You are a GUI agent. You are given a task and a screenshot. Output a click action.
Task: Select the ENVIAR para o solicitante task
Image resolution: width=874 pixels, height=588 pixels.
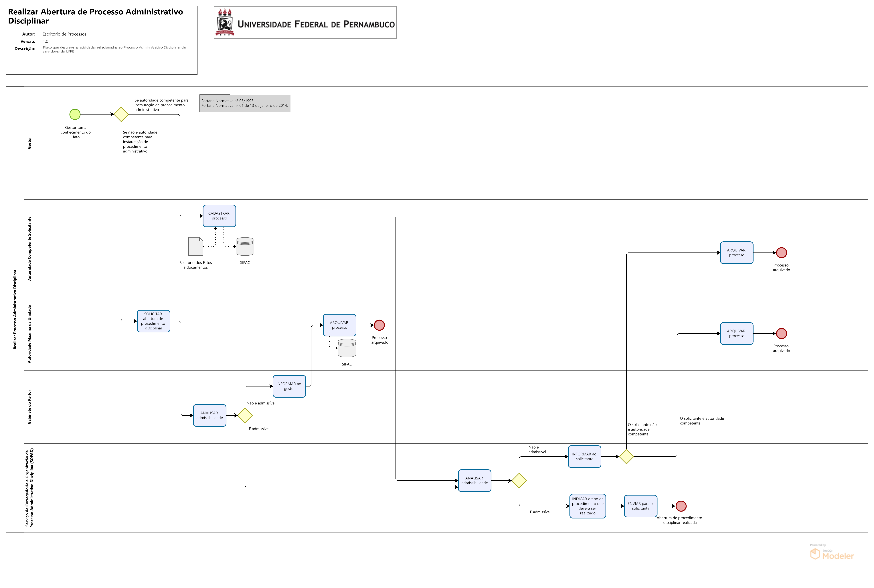pos(640,506)
